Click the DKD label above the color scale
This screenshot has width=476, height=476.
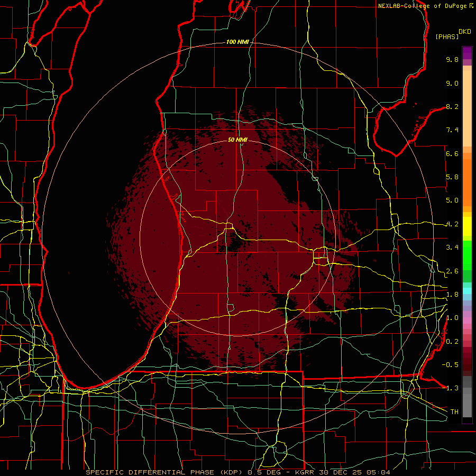pos(465,32)
